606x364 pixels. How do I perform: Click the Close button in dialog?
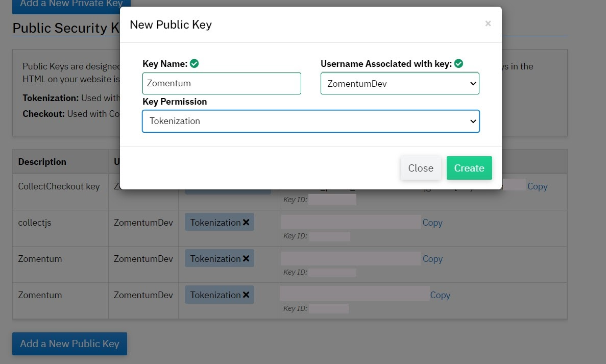tap(421, 168)
